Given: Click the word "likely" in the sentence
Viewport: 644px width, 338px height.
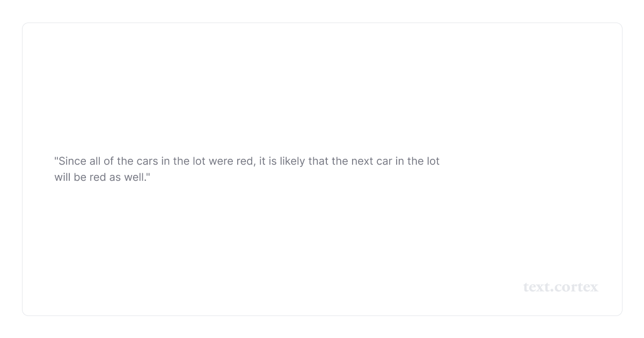Looking at the screenshot, I should (292, 161).
